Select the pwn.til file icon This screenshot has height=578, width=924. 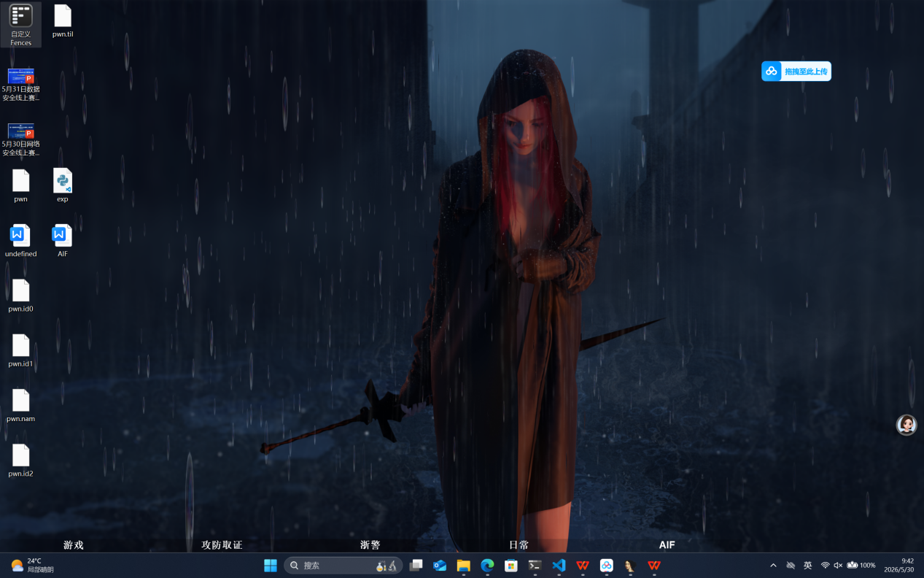(x=63, y=21)
